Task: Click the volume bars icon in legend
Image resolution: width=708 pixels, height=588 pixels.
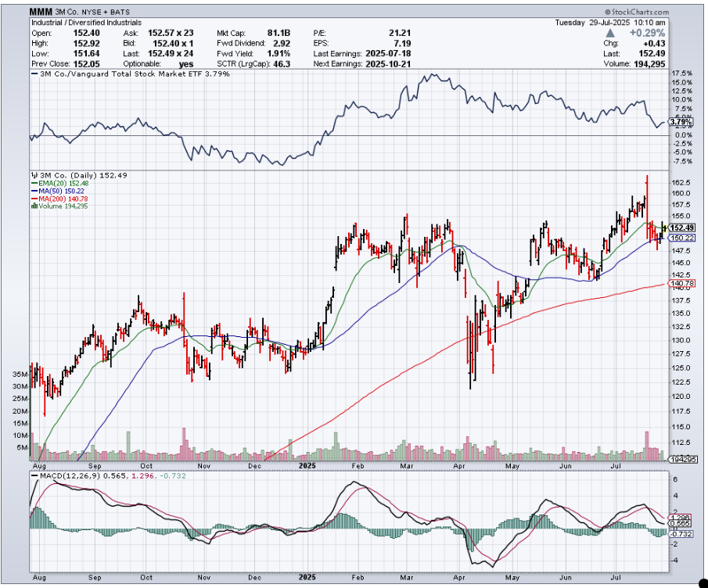Action: (34, 206)
